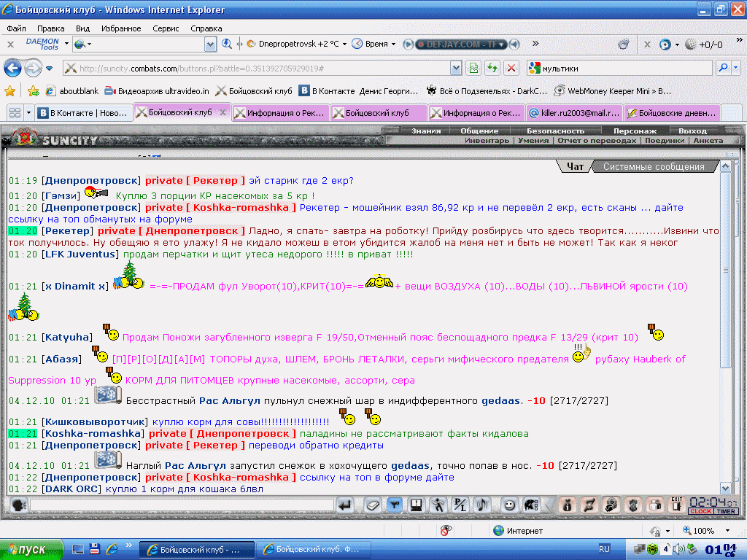This screenshot has width=747, height=560.
Task: Focus the chat message input field
Action: point(182,505)
